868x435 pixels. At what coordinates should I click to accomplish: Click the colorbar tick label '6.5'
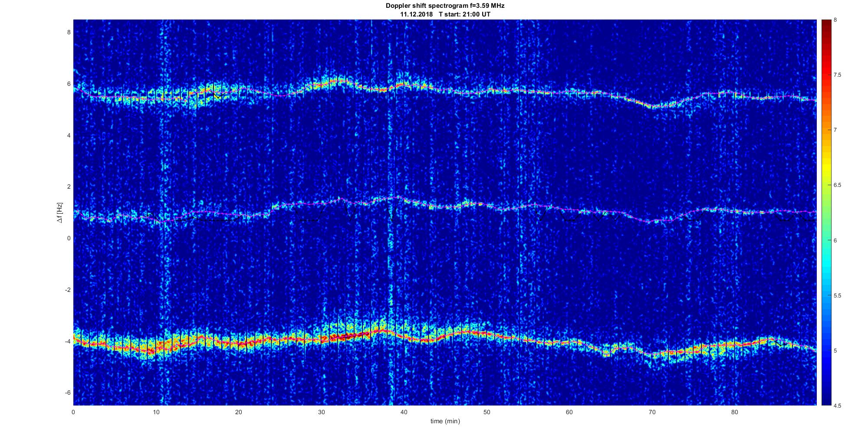(x=838, y=185)
